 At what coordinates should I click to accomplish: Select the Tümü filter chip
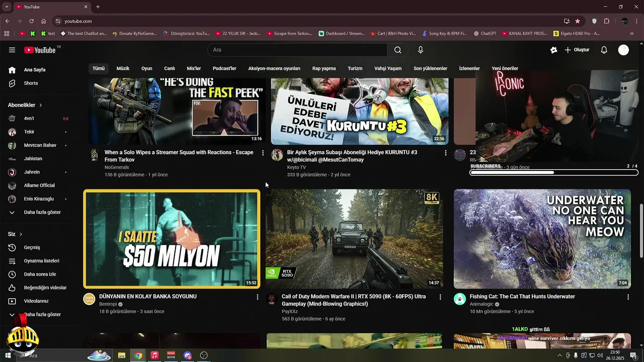[99, 68]
